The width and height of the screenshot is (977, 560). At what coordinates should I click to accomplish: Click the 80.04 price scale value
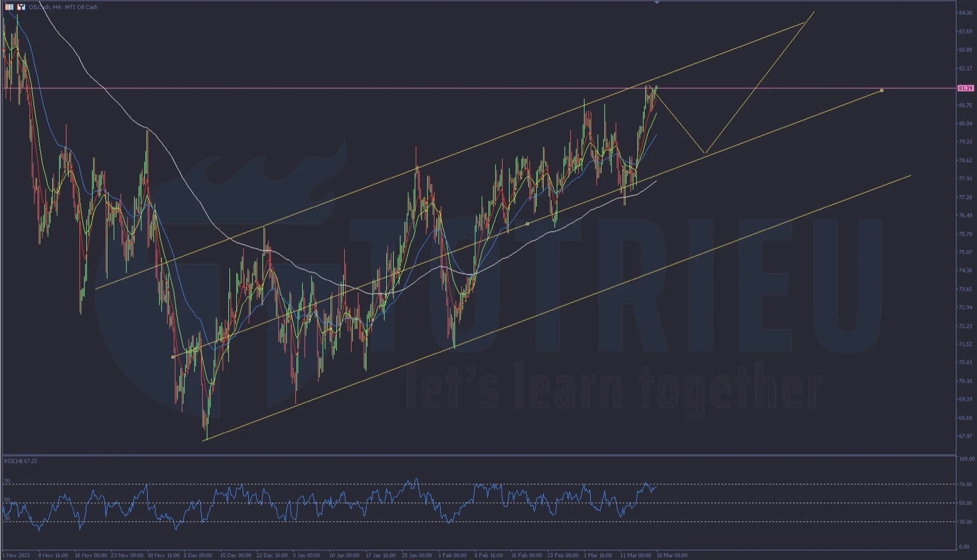(x=965, y=123)
